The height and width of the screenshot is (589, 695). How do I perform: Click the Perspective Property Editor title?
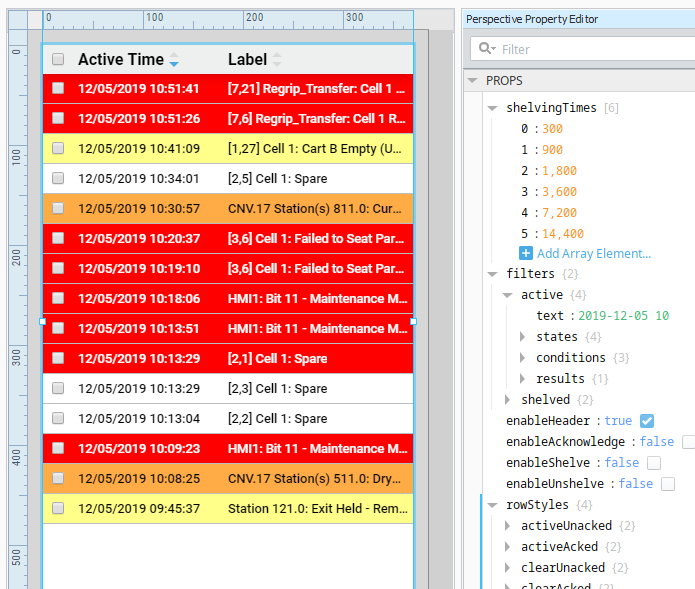coord(532,19)
